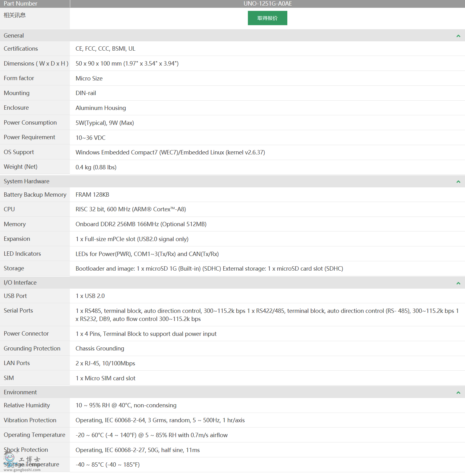Click the green 取得报价 quote button
The height and width of the screenshot is (476, 465).
pos(267,18)
